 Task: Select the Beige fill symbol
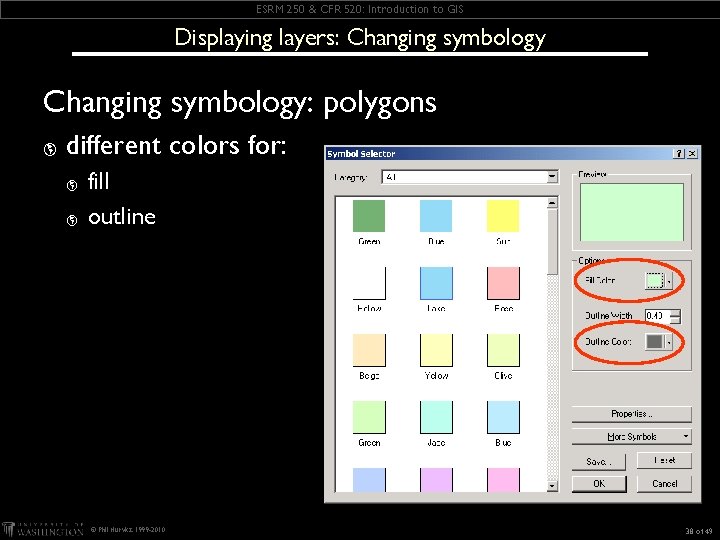[369, 350]
